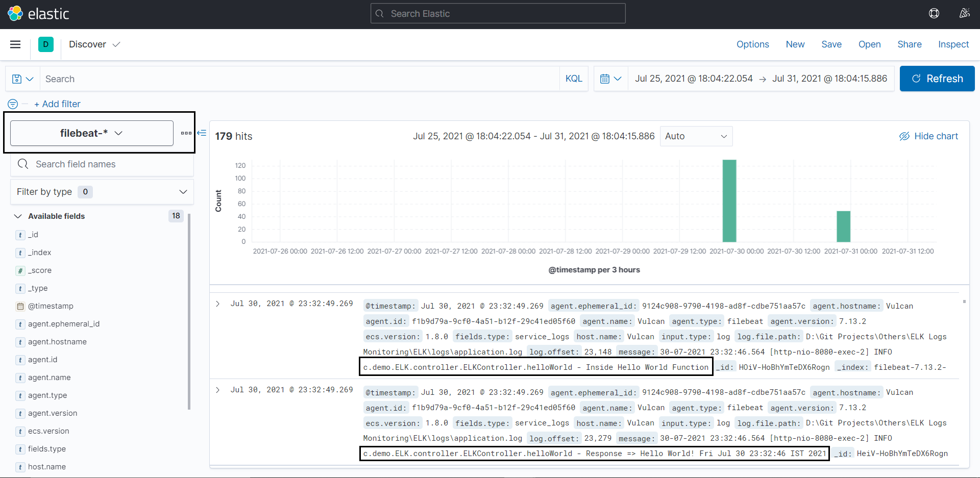This screenshot has height=478, width=980.
Task: Open the filter options icon beside Add filter
Action: pyautogui.click(x=13, y=104)
